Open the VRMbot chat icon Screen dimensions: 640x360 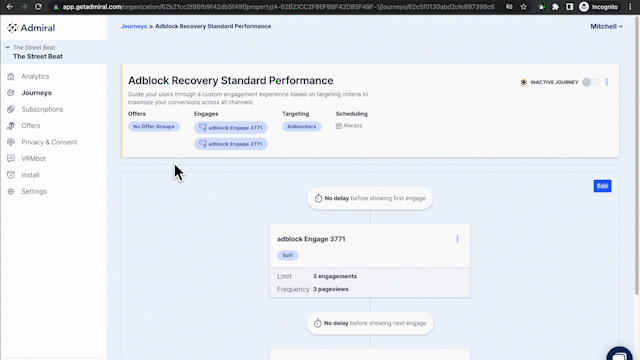coord(11,158)
